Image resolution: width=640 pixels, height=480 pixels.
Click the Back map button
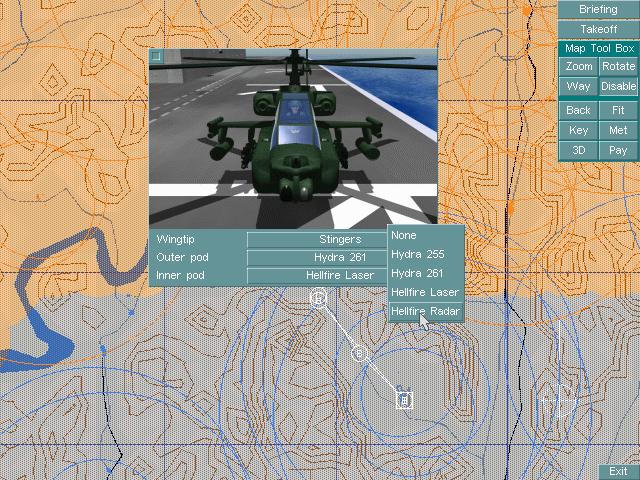click(x=578, y=110)
